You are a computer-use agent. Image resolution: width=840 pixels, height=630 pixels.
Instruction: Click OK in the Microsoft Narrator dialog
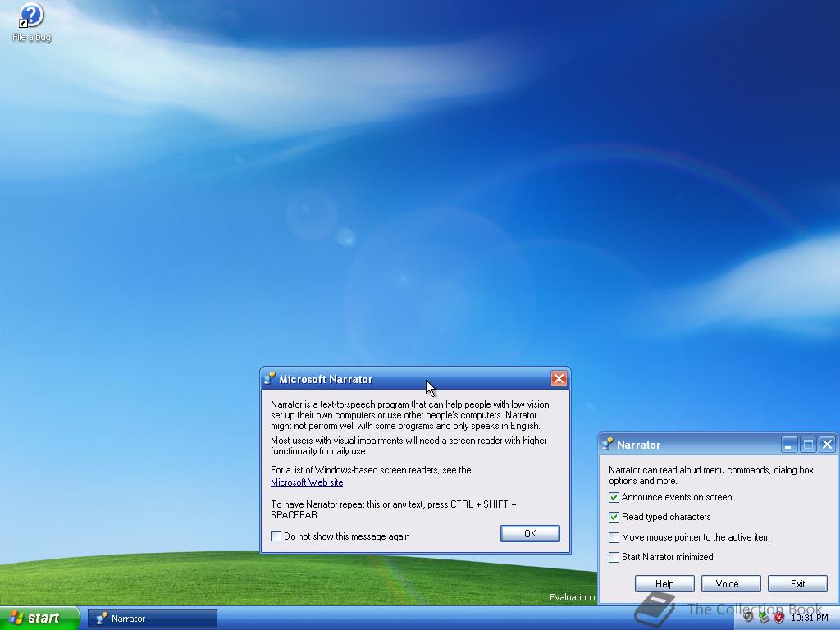[x=531, y=533]
